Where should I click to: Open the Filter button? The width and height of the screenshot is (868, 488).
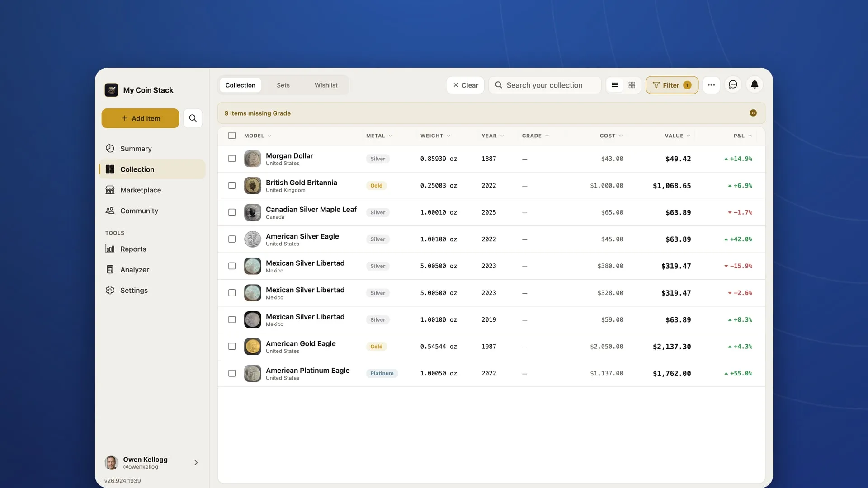(x=672, y=85)
